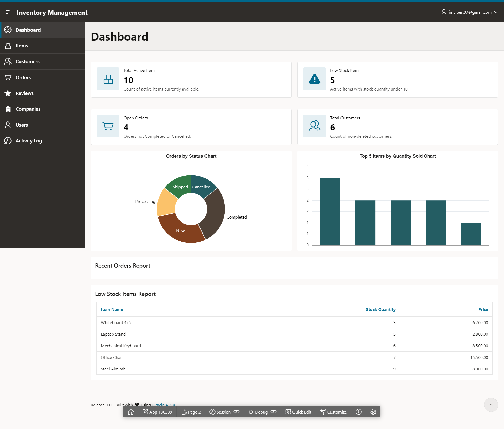
Task: Sort by Price column header
Action: (483, 309)
